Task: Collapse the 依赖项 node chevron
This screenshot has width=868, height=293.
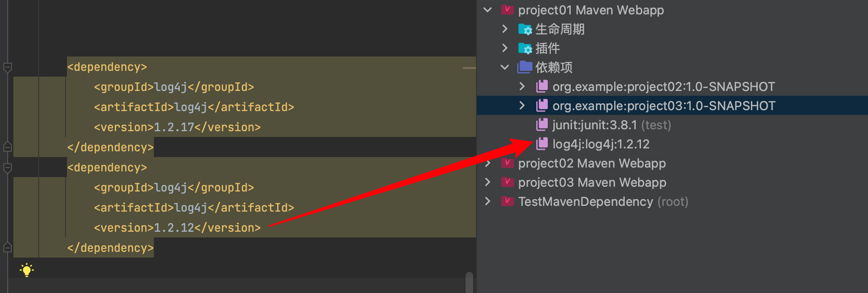Action: click(505, 68)
